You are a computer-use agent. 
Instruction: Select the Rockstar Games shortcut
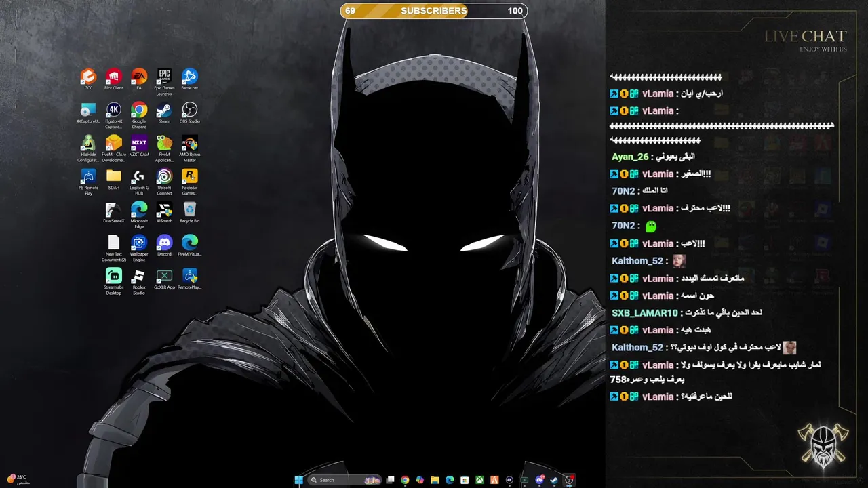(x=190, y=182)
